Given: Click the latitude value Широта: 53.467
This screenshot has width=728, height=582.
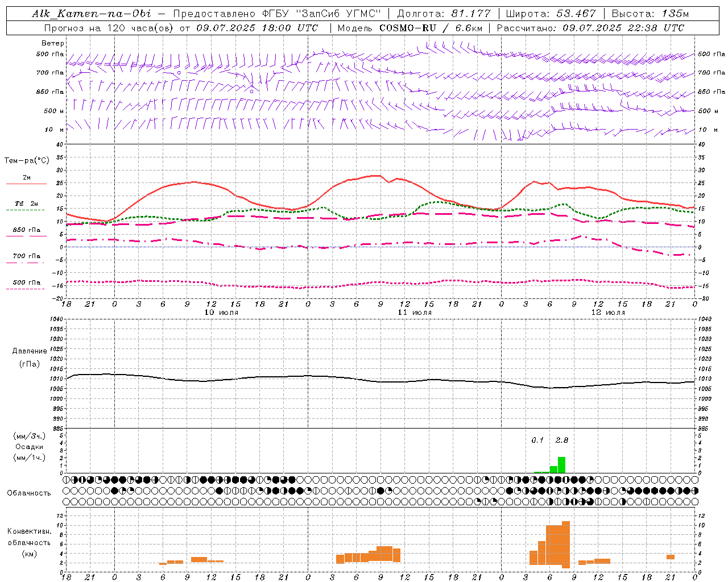Looking at the screenshot, I should [551, 14].
